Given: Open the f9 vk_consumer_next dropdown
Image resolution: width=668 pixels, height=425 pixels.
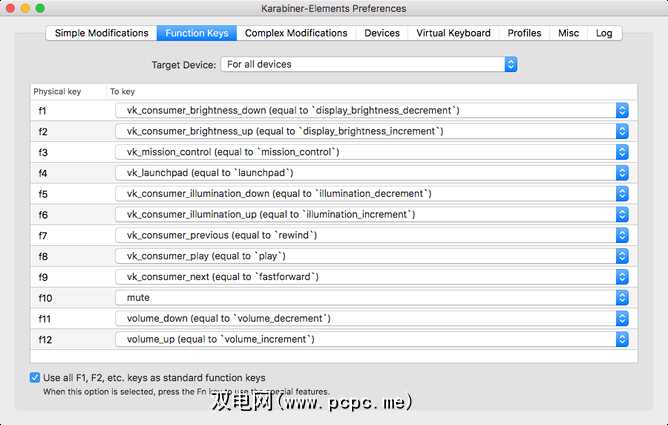Looking at the screenshot, I should [372, 277].
